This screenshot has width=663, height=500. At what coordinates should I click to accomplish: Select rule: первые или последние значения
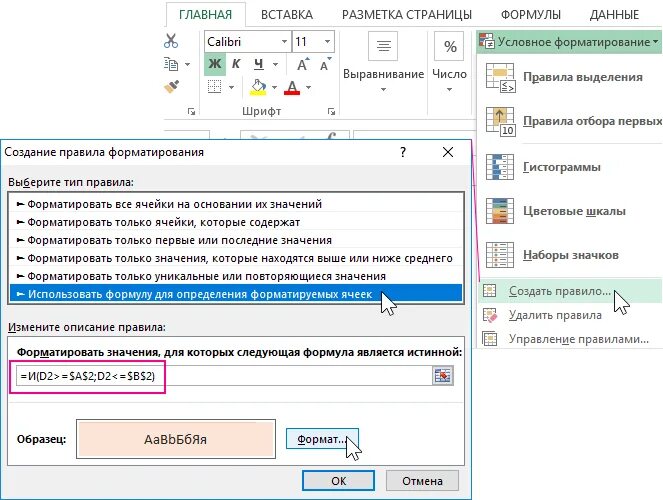236,240
